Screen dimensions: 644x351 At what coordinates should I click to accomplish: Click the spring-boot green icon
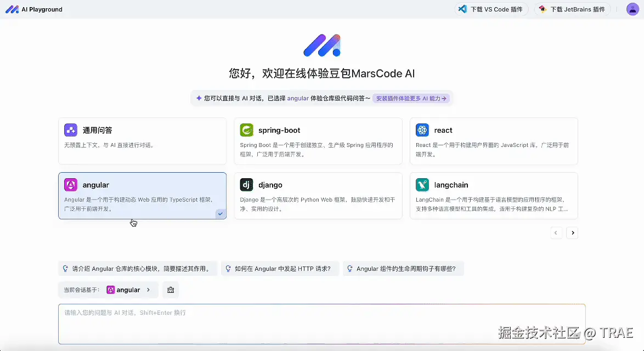click(246, 130)
